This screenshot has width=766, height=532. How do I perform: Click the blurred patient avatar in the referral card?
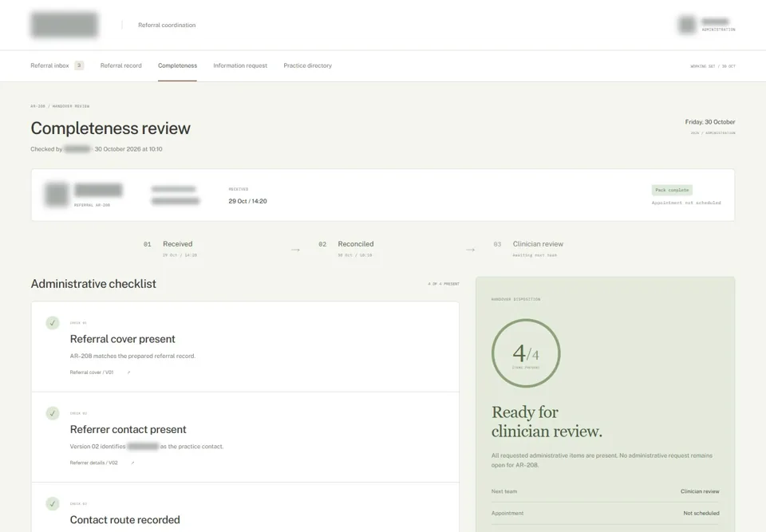tap(57, 194)
